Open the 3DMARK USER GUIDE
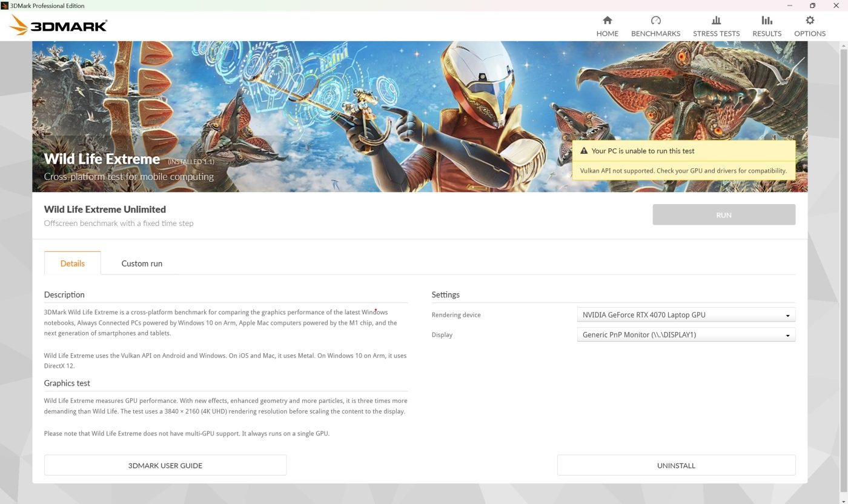This screenshot has height=504, width=848. (x=165, y=465)
